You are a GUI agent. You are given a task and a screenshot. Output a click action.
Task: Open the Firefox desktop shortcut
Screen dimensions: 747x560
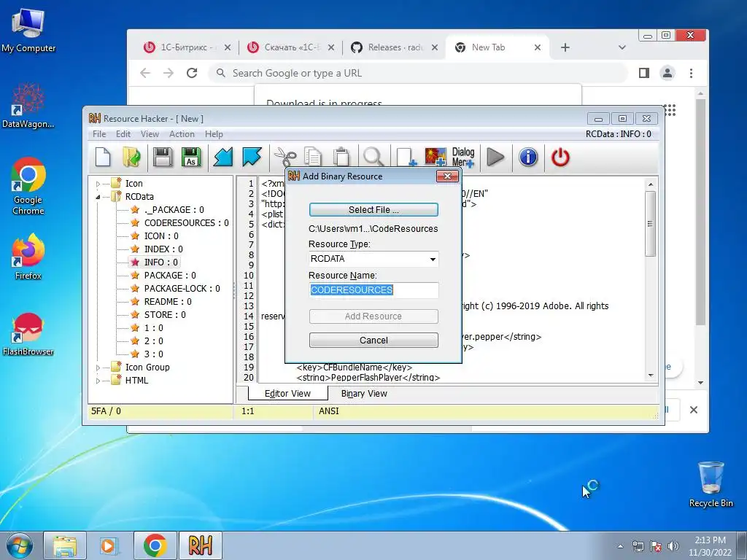(x=28, y=257)
